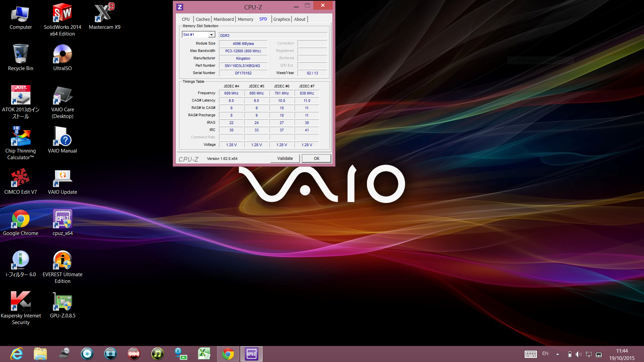Open the ATOK 2013 installer icon
The width and height of the screenshot is (644, 362).
(x=20, y=102)
